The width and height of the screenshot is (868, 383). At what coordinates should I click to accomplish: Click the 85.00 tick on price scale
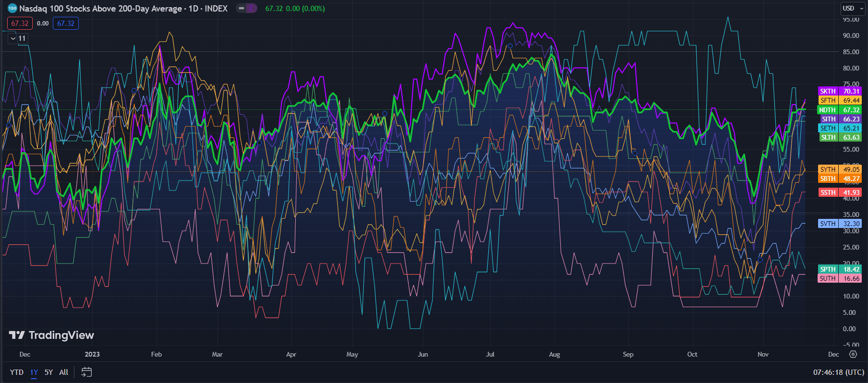coord(851,52)
